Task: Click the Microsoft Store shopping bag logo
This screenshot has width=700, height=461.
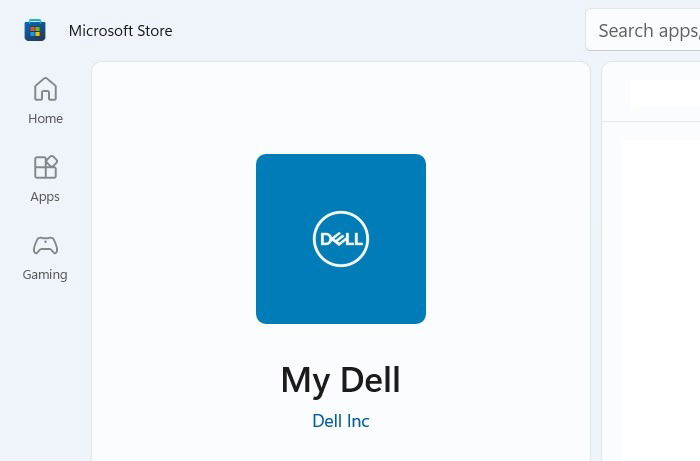Action: (x=35, y=30)
